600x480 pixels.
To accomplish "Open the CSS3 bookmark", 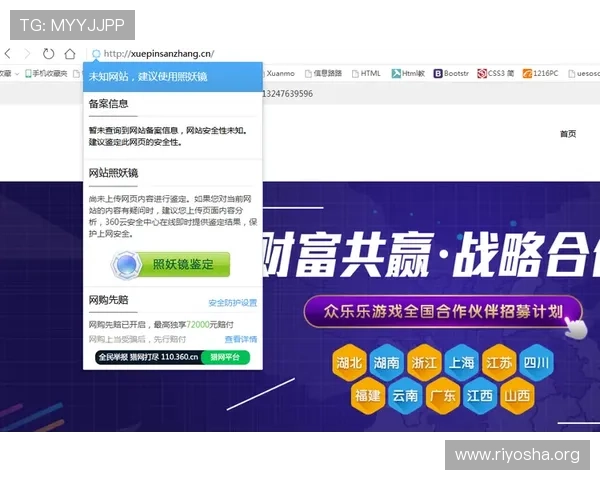I will point(496,73).
